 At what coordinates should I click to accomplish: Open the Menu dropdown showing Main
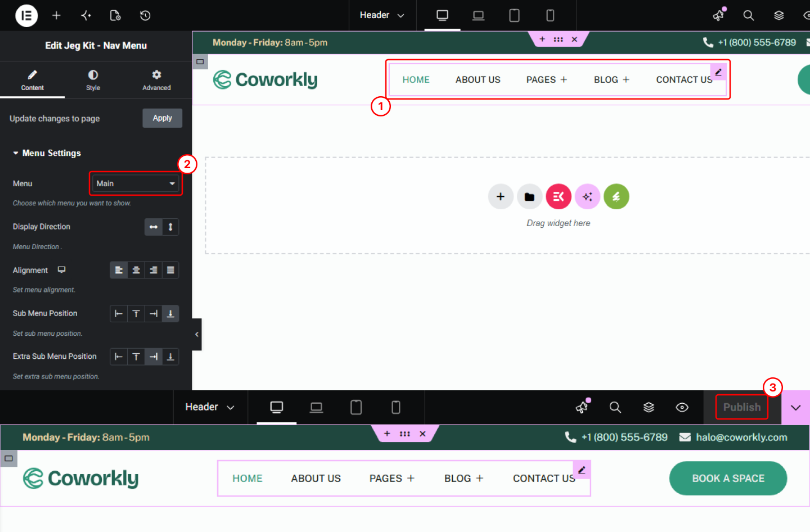click(136, 183)
